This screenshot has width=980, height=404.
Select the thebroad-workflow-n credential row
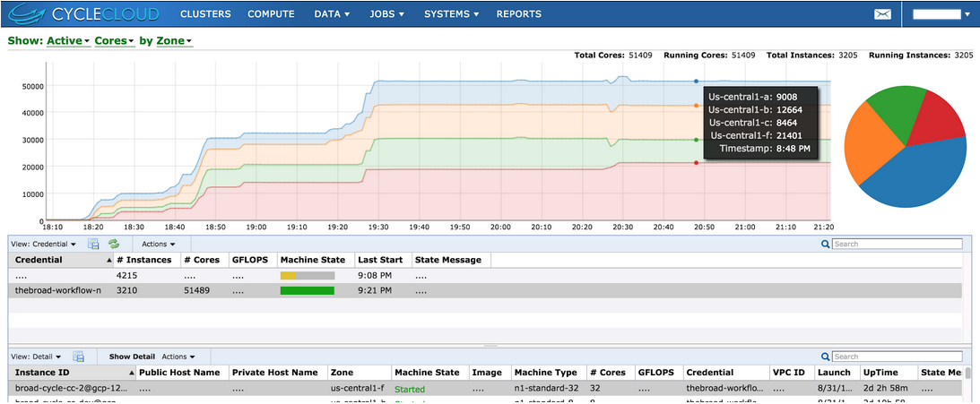pyautogui.click(x=57, y=290)
